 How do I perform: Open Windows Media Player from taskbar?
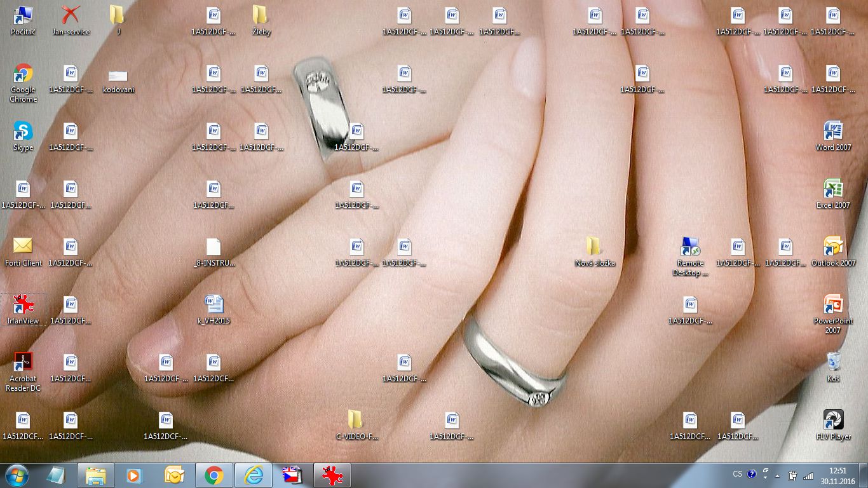[134, 475]
